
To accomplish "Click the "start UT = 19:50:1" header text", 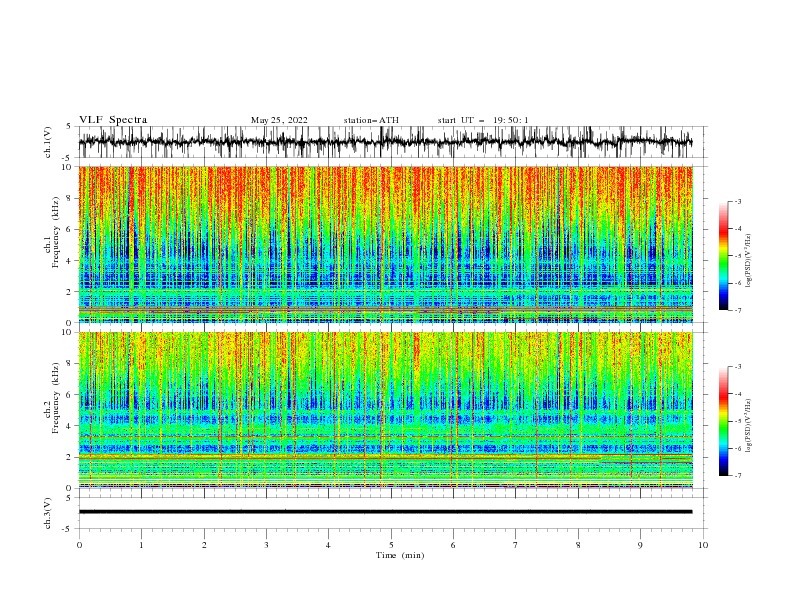I will click(x=483, y=120).
